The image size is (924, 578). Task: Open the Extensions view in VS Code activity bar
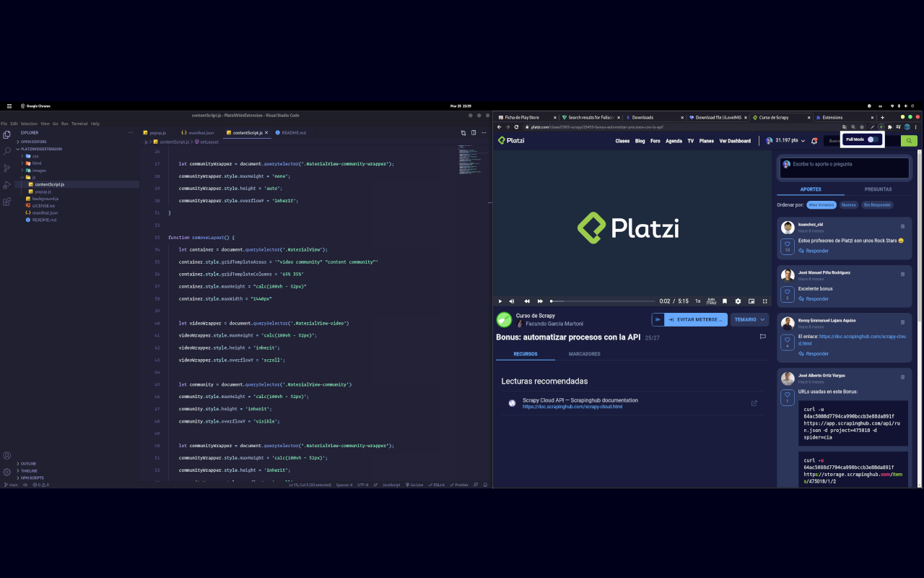[7, 202]
